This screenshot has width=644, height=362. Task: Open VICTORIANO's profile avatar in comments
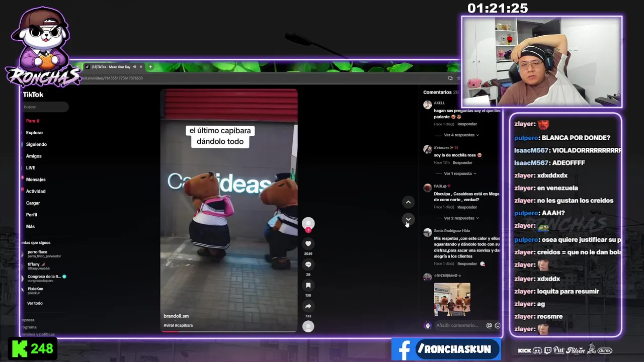click(427, 277)
